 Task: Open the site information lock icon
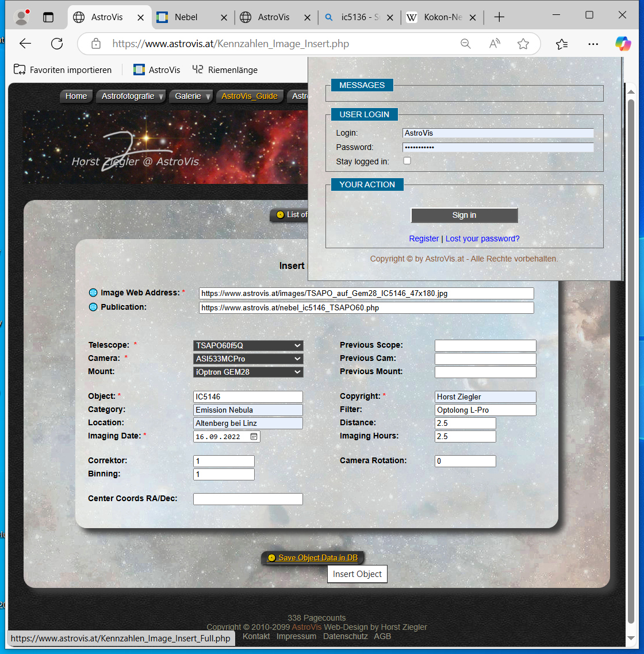[x=96, y=43]
